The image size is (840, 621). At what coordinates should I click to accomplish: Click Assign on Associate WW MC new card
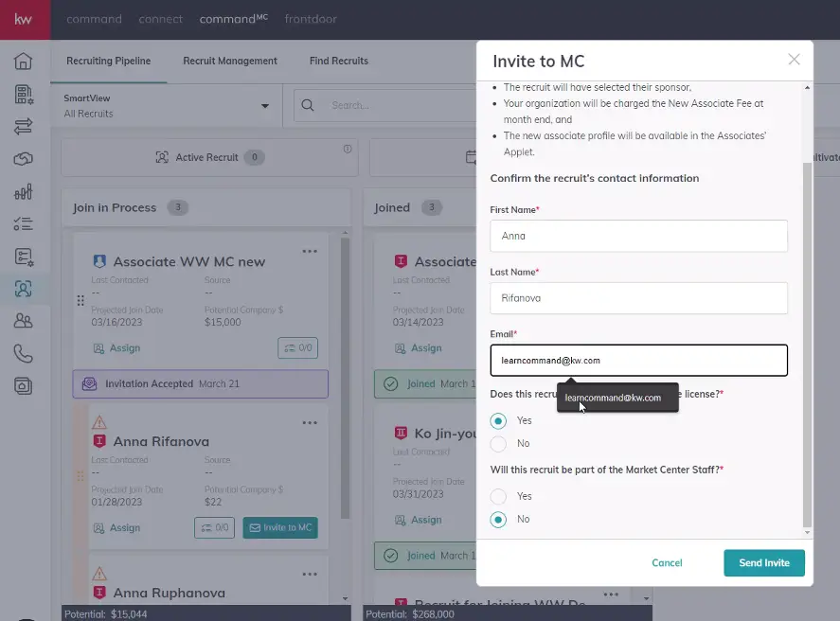[117, 348]
